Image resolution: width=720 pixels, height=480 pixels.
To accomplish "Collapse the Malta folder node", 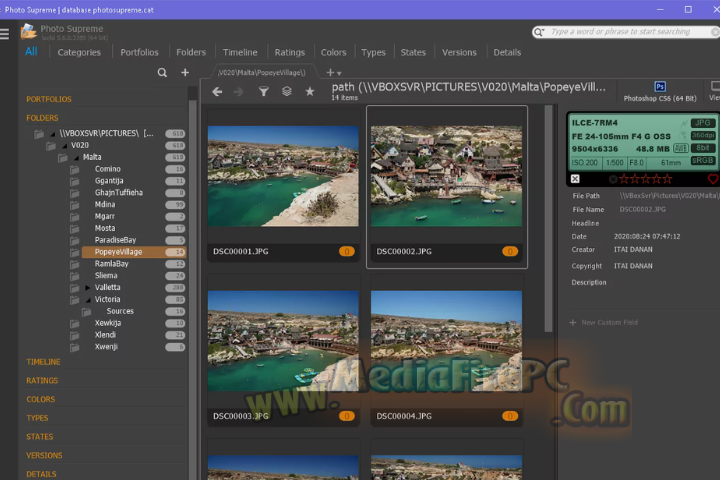I will point(76,158).
